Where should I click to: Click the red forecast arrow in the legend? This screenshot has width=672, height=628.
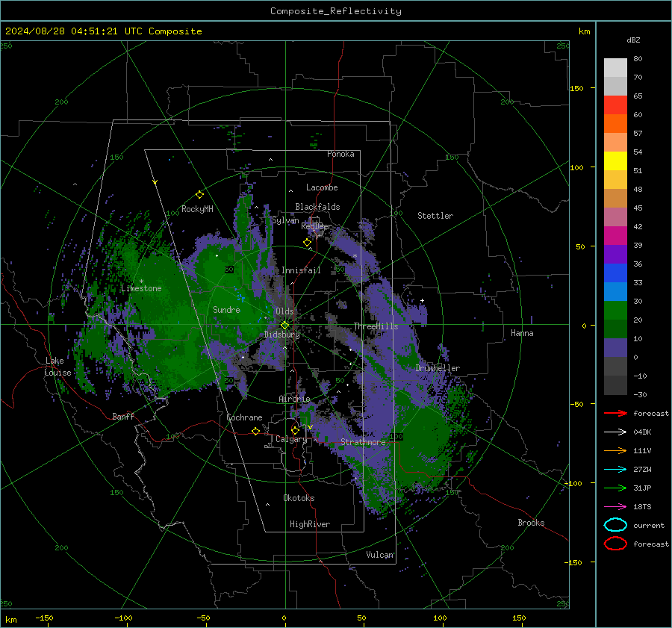(x=615, y=413)
